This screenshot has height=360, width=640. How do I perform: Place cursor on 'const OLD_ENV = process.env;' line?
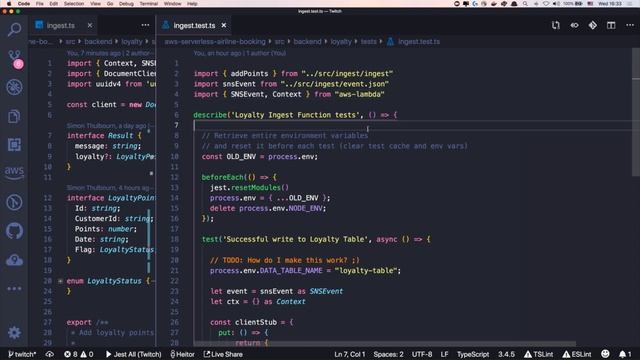(260, 156)
